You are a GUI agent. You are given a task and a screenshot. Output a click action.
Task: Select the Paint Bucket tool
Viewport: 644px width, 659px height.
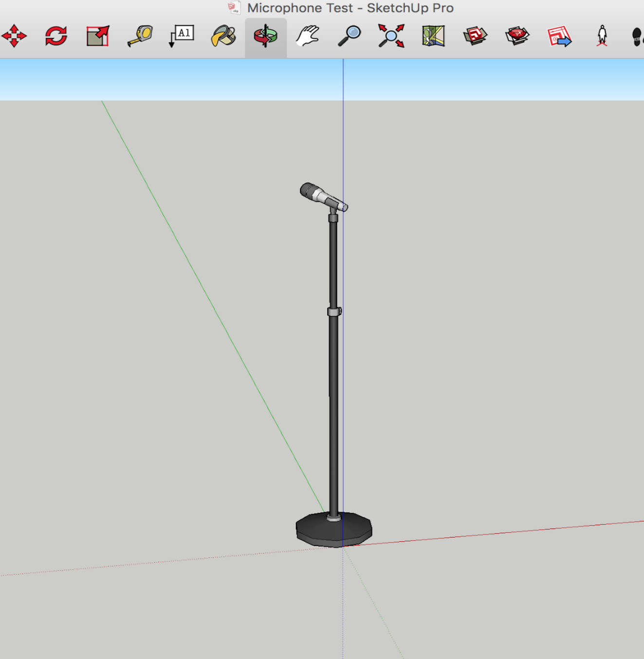click(223, 36)
